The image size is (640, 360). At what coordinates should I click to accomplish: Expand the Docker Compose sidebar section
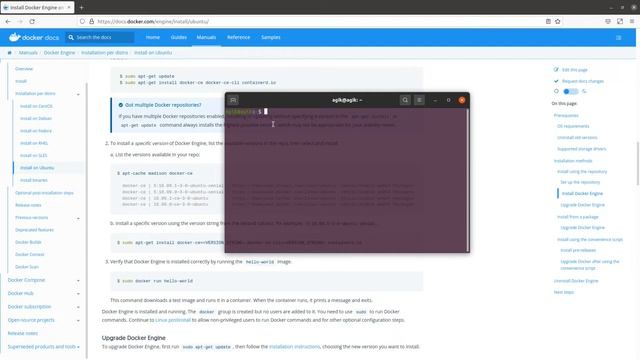click(x=78, y=280)
